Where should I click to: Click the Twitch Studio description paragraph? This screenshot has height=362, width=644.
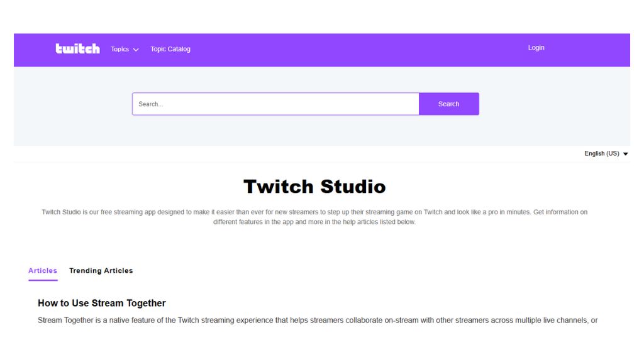314,217
